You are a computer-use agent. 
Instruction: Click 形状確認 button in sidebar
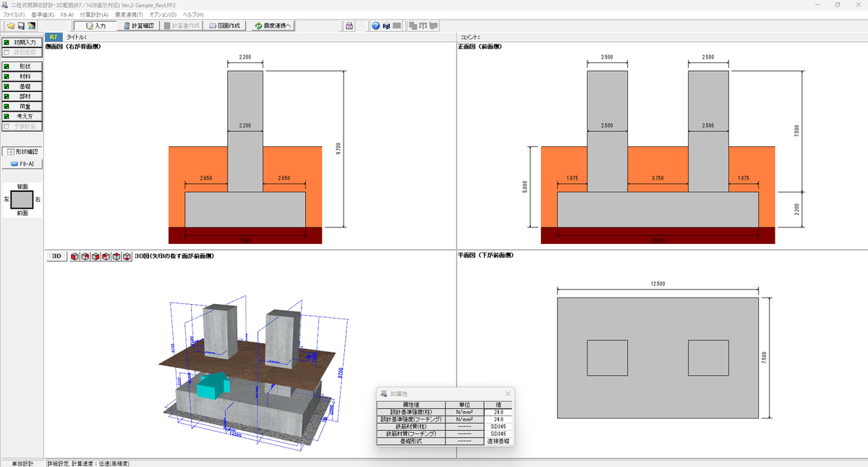coord(22,152)
